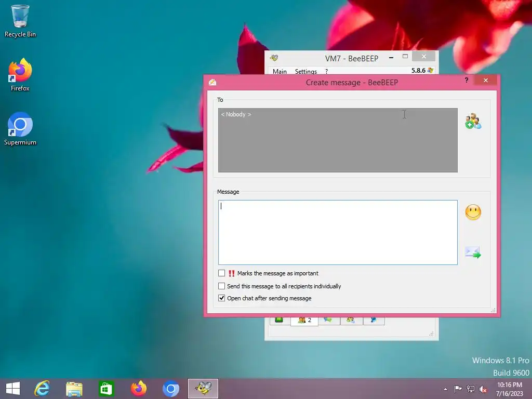Launch Internet Explorer from taskbar
The image size is (532, 399).
click(42, 389)
